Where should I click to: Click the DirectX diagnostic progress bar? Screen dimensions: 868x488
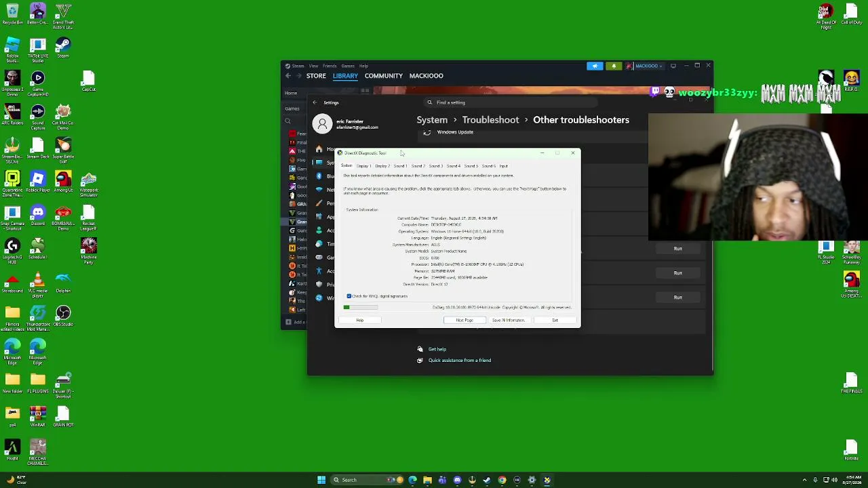(x=360, y=308)
